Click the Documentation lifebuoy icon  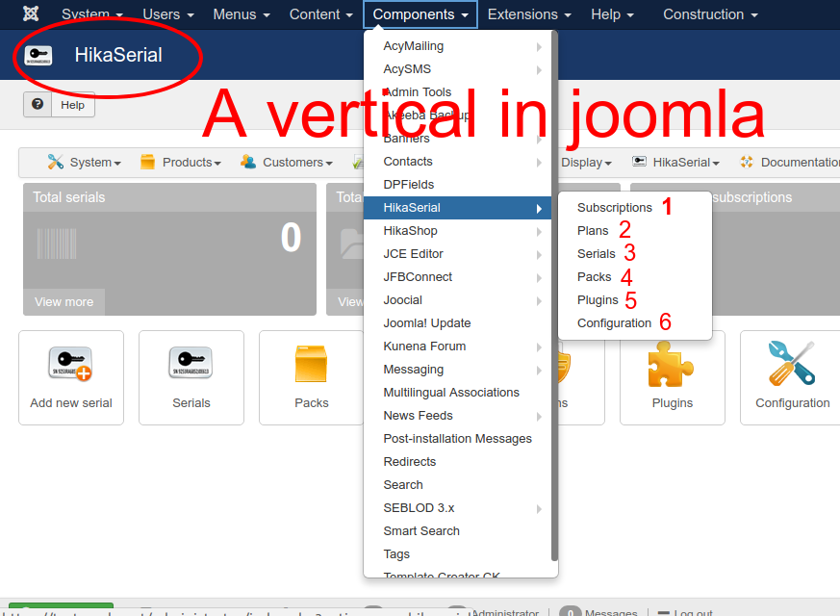(x=747, y=162)
